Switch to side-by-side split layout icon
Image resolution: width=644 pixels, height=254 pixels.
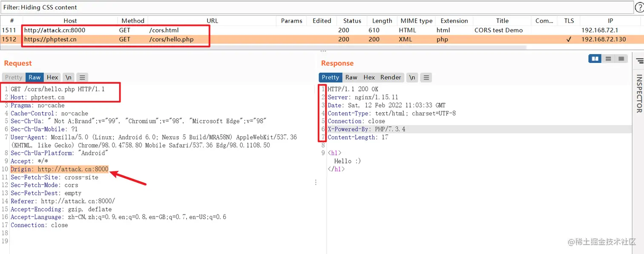595,59
